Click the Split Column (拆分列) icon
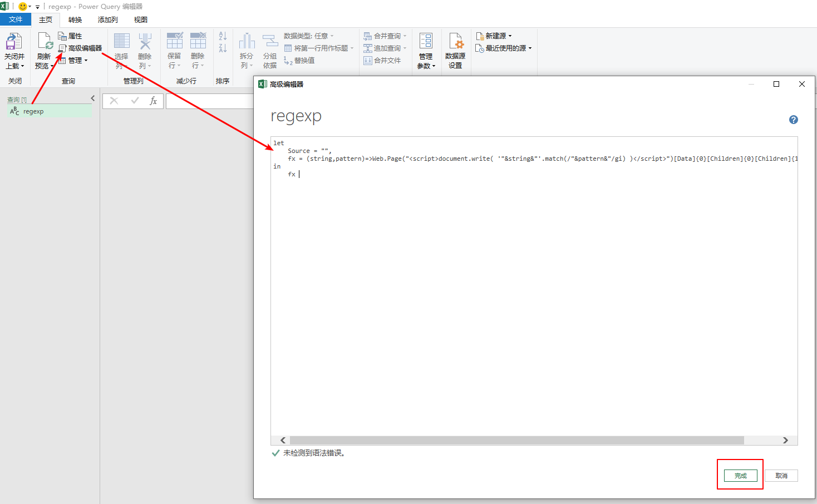This screenshot has width=817, height=504. [247, 41]
